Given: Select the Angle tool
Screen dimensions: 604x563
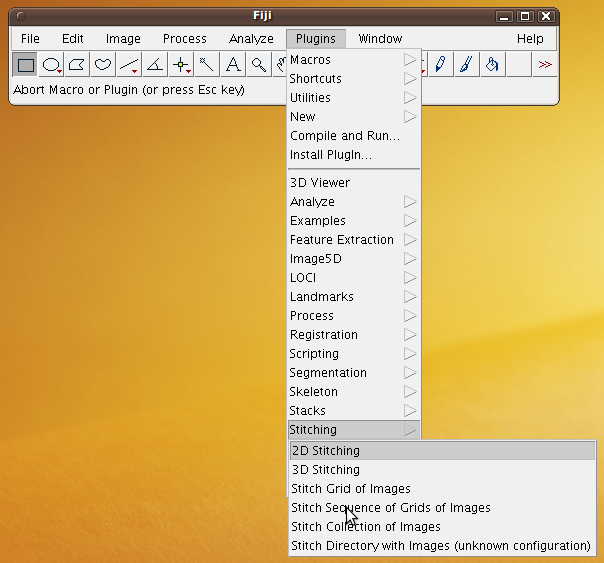Looking at the screenshot, I should pyautogui.click(x=155, y=64).
